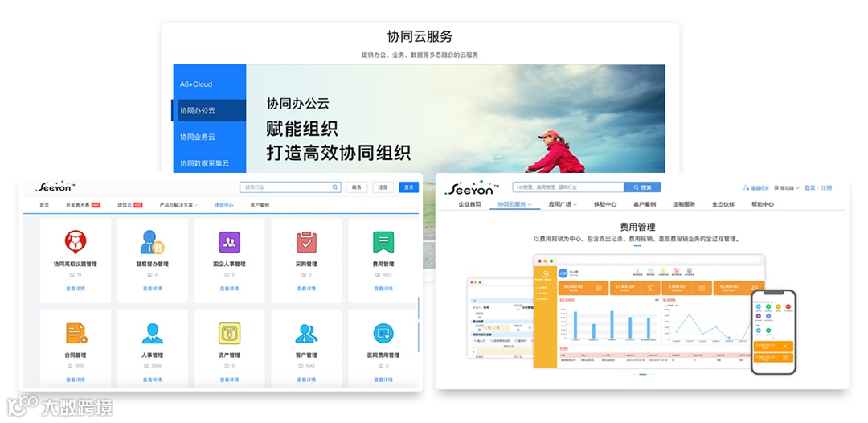Screen dimensions: 868x423
Task: Open the 费用管理 green bookmark icon
Action: pos(383,242)
